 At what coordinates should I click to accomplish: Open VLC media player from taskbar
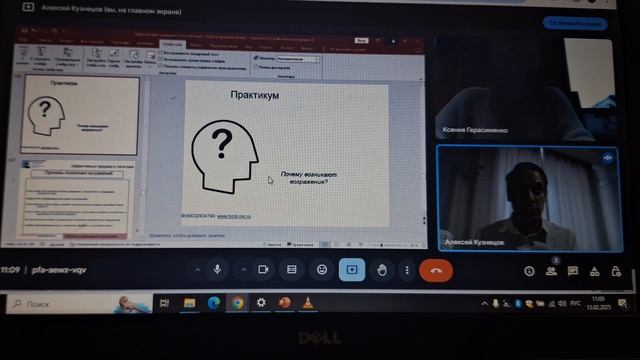coord(308,303)
